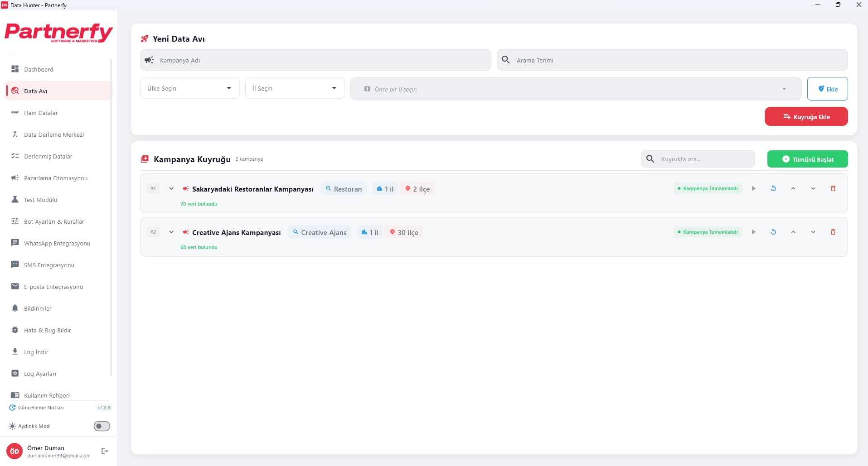Expand the Sakaryadaki Restoranlar campaign details
This screenshot has height=466, width=868.
click(x=171, y=188)
